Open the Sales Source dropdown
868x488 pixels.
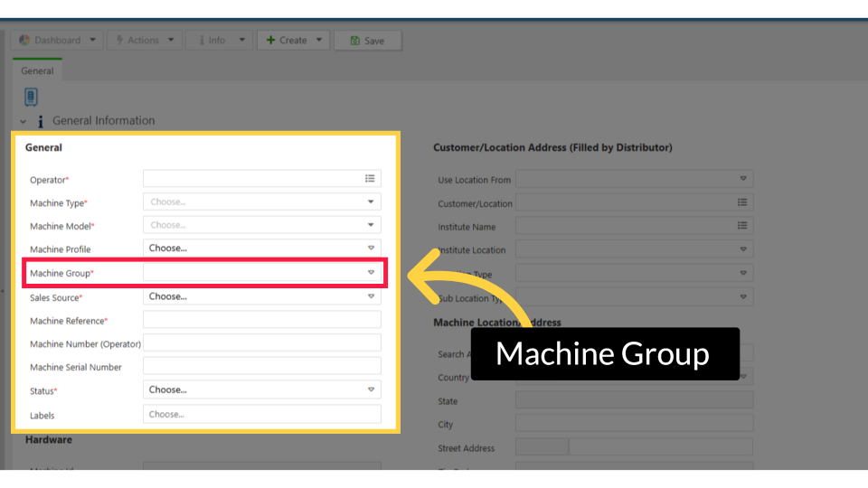coord(370,296)
